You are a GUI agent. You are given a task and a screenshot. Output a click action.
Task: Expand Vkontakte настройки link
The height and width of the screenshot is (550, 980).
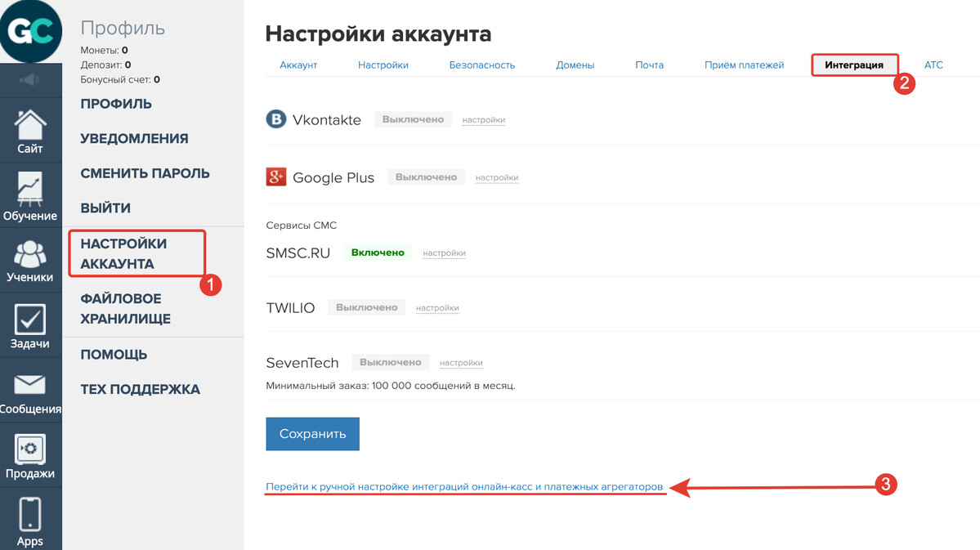click(484, 120)
